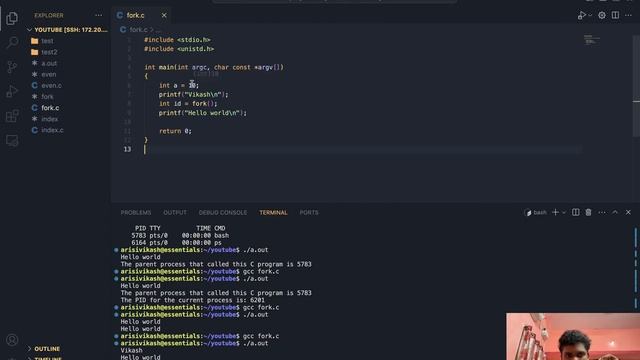Open run button dropdown arrow
This screenshot has height=360, width=640.
590,15
